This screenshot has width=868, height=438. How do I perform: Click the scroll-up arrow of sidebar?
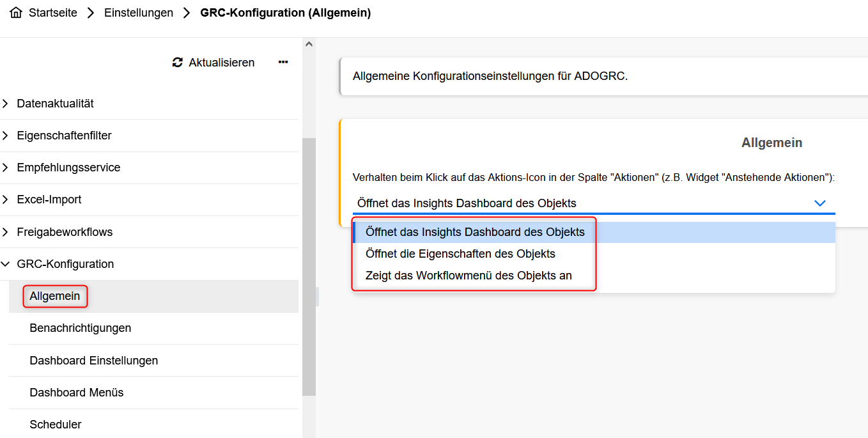click(x=309, y=44)
